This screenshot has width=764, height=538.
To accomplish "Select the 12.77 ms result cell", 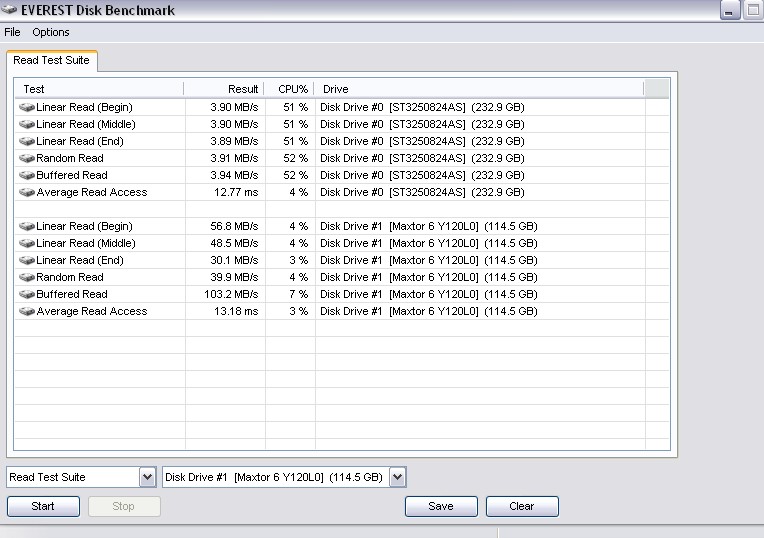I will [x=236, y=192].
